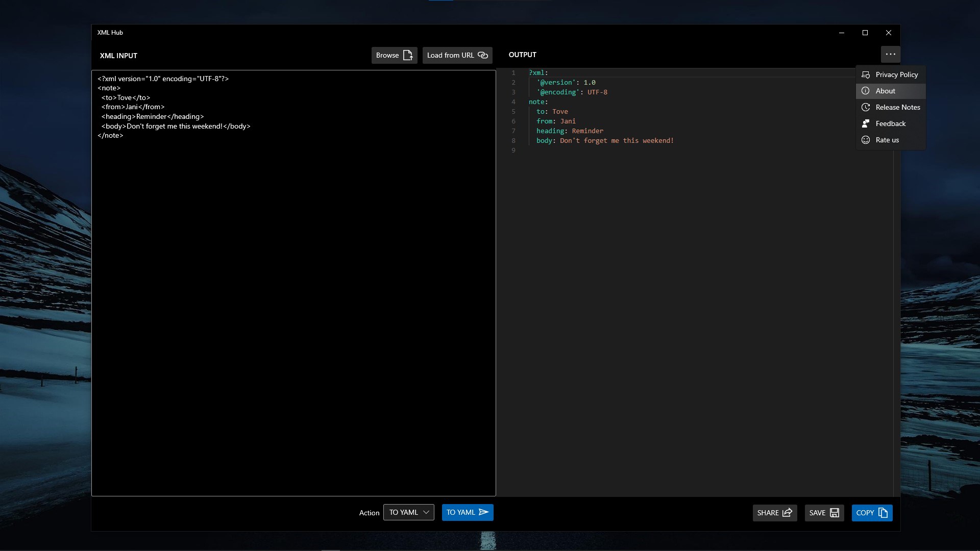Choose Rate us menu entry
Screen dimensions: 980x551
coord(891,140)
